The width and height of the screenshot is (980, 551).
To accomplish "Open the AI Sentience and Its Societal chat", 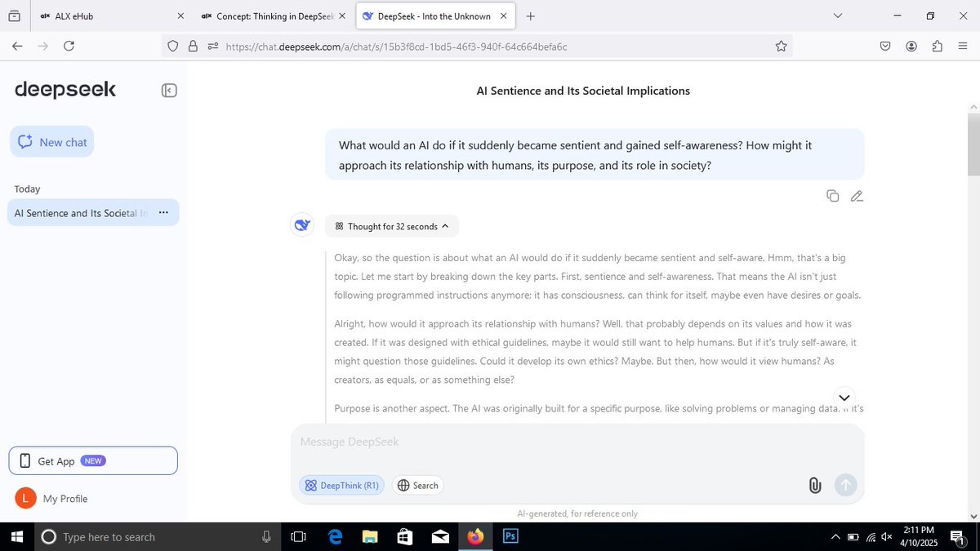I will [x=82, y=213].
